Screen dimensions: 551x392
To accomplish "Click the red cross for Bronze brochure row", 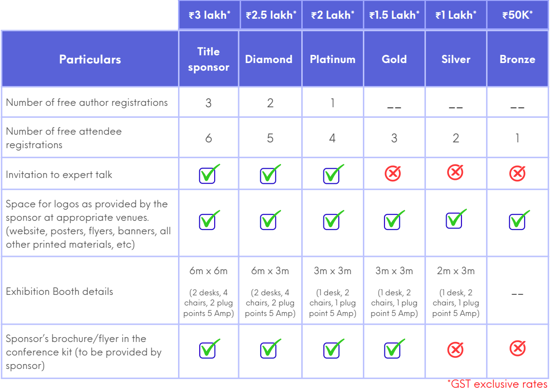I will point(517,348).
